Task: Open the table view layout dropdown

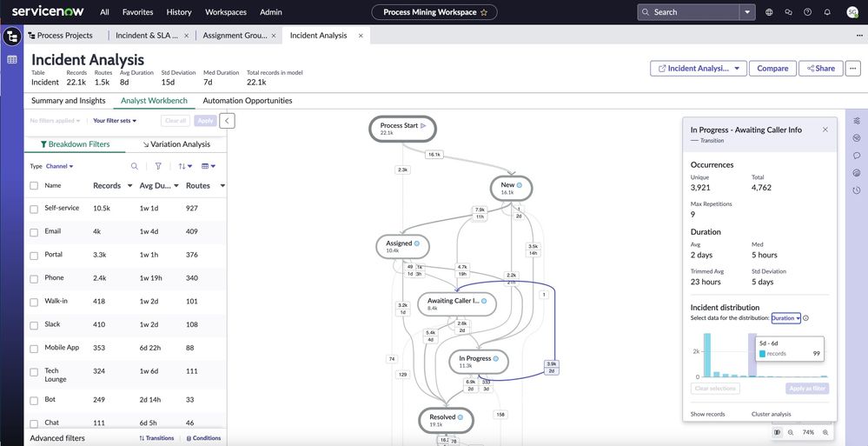Action: click(209, 166)
